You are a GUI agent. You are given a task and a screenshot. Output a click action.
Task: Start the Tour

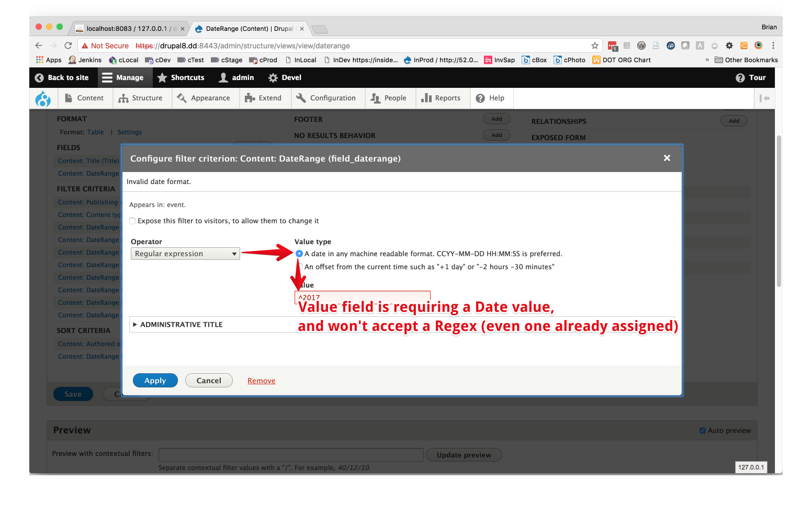751,77
